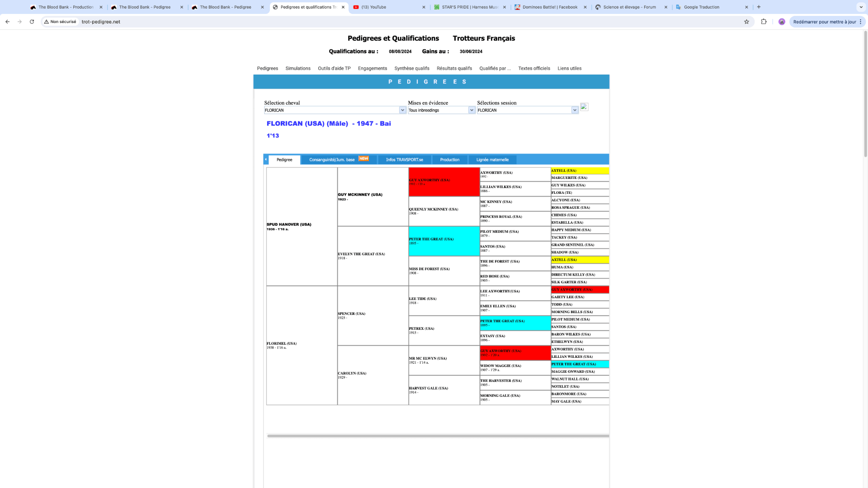
Task: Select the Pedigree sub-tab
Action: (x=284, y=160)
